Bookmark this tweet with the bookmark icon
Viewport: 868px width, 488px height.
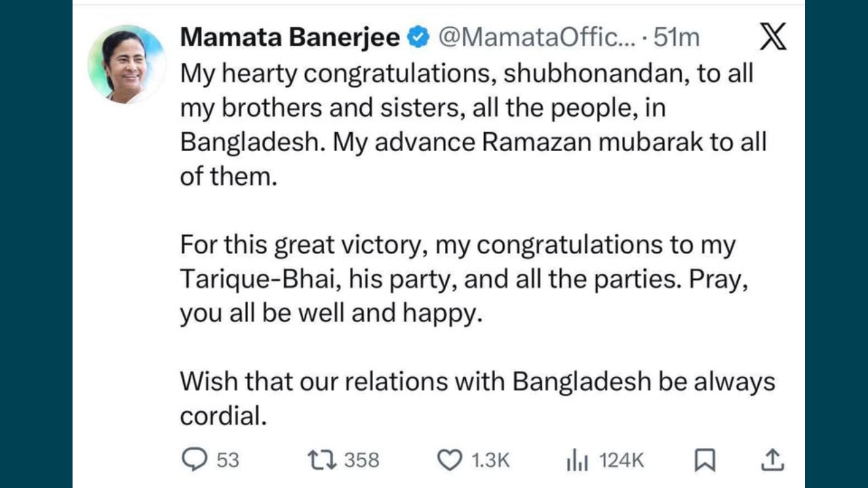705,461
